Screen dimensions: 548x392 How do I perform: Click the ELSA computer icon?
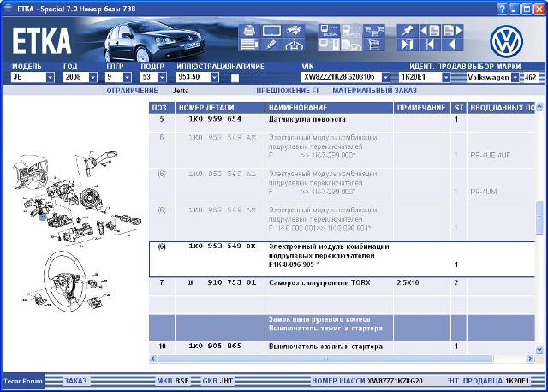(329, 31)
